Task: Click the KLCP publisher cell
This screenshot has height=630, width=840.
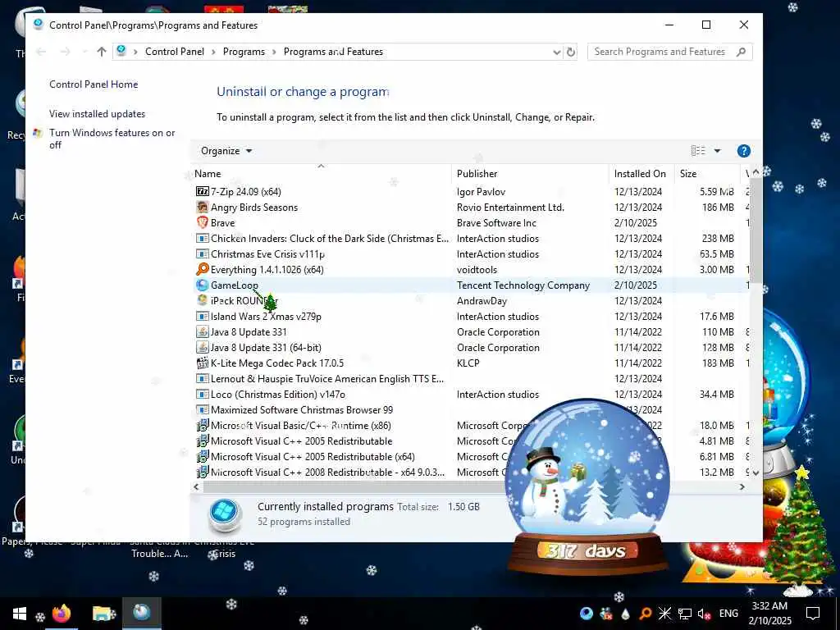Action: 468,363
